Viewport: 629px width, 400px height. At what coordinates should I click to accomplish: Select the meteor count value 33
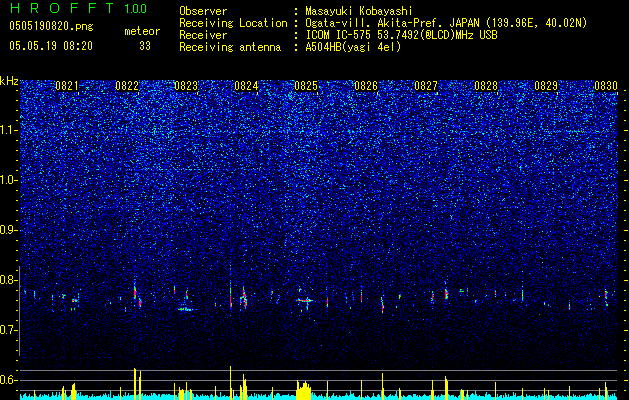[145, 46]
